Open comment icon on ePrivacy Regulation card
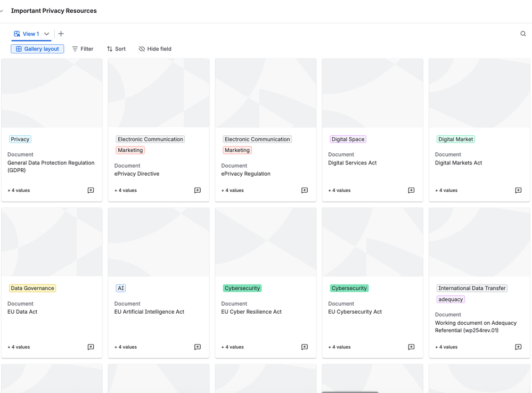Viewport: 532px width, 393px height. [x=304, y=191]
